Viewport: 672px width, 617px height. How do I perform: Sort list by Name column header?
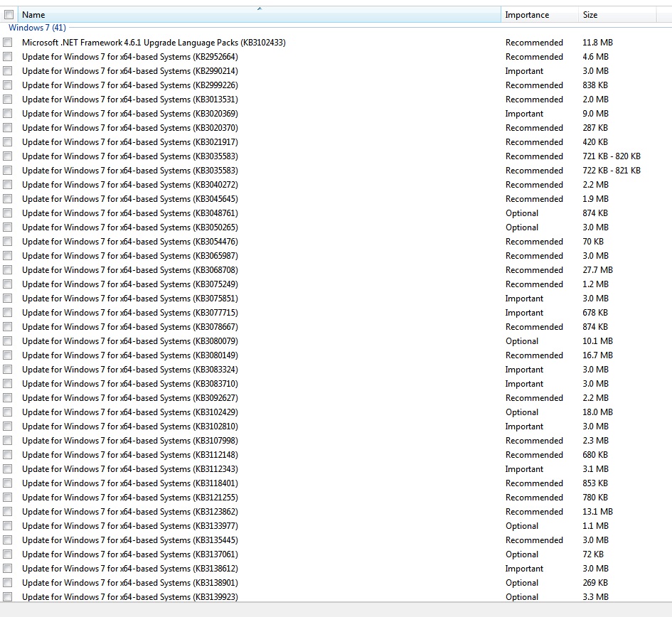pyautogui.click(x=260, y=14)
